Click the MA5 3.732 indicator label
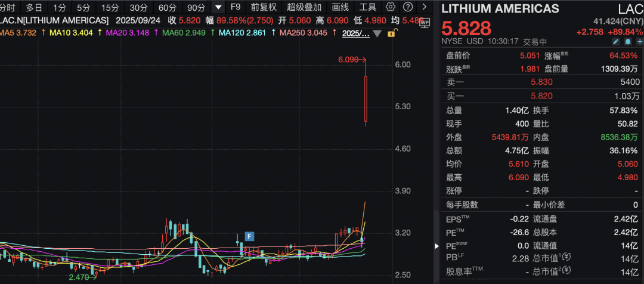 tap(18, 33)
